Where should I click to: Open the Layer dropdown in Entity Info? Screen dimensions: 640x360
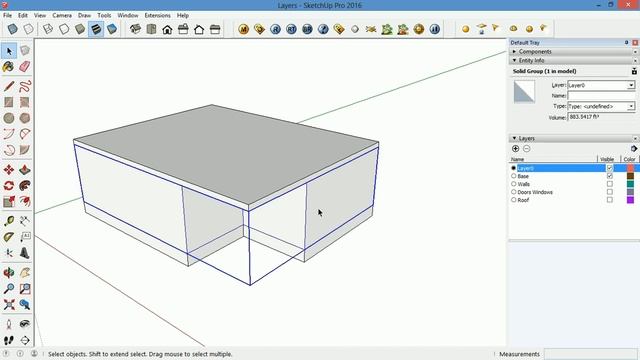click(x=631, y=85)
